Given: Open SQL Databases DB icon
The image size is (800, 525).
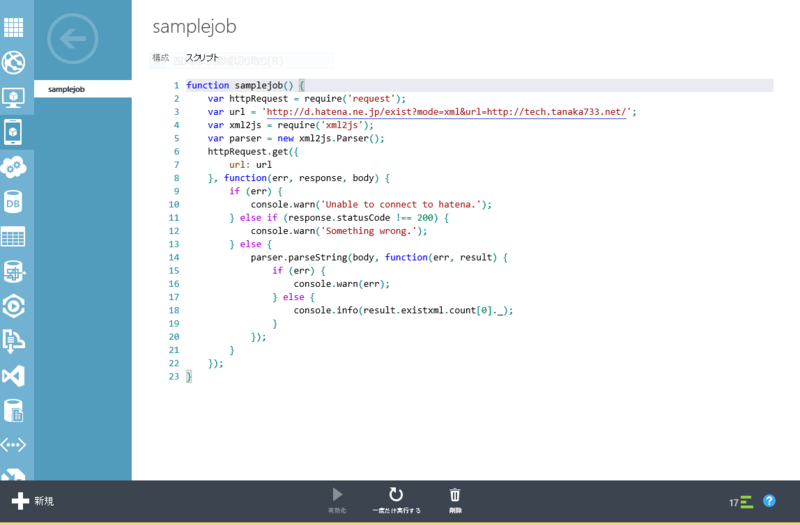Looking at the screenshot, I should [x=13, y=202].
